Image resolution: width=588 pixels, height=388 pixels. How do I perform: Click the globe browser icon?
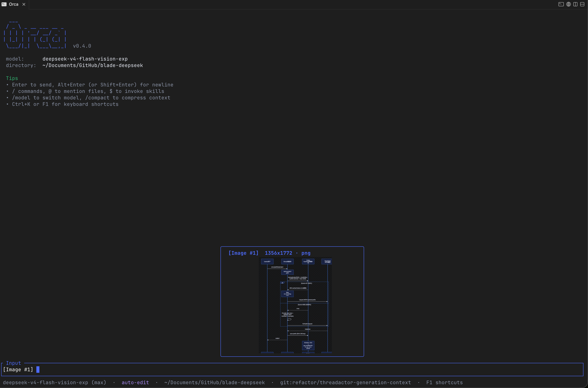568,4
